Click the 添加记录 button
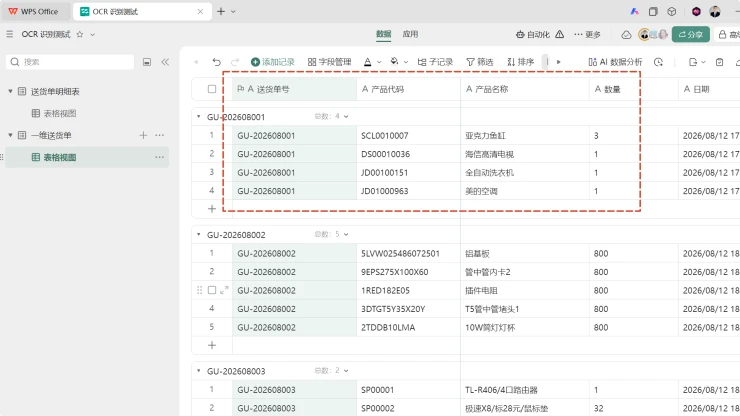This screenshot has width=740, height=416. (272, 62)
